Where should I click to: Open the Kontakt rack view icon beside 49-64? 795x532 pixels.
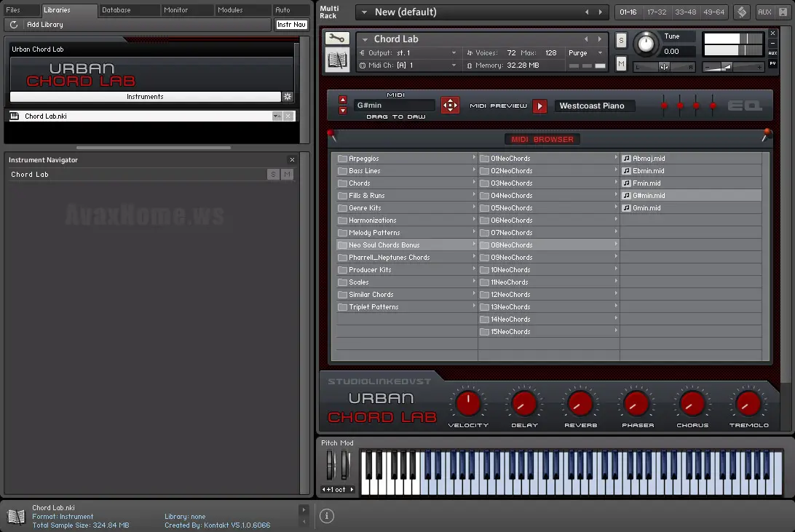[x=742, y=12]
